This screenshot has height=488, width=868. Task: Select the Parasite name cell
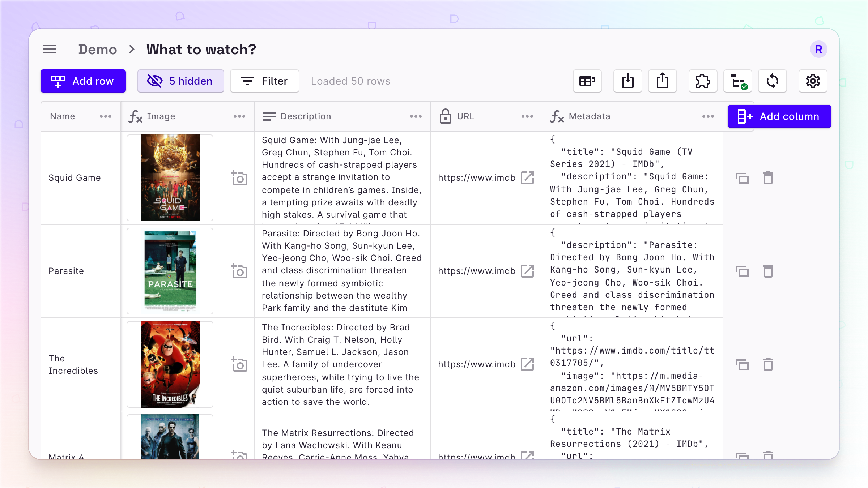[80, 271]
